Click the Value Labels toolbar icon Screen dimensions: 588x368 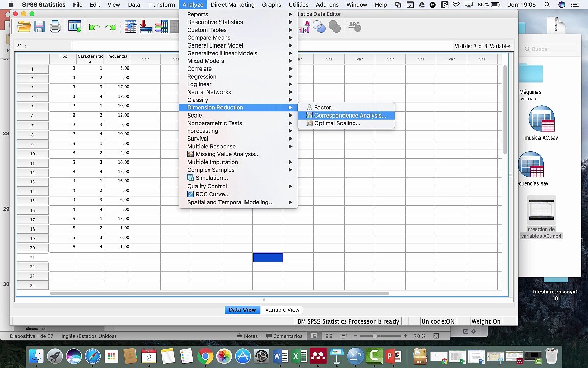(307, 27)
